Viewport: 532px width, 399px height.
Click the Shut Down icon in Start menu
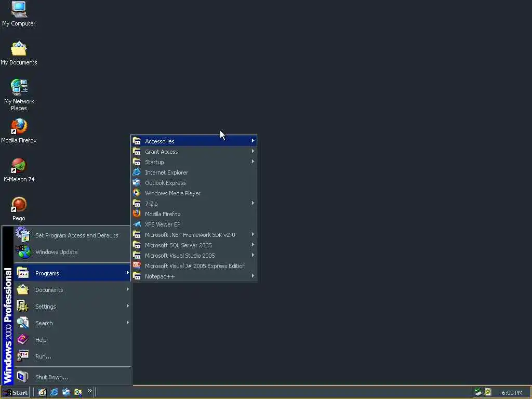click(23, 377)
